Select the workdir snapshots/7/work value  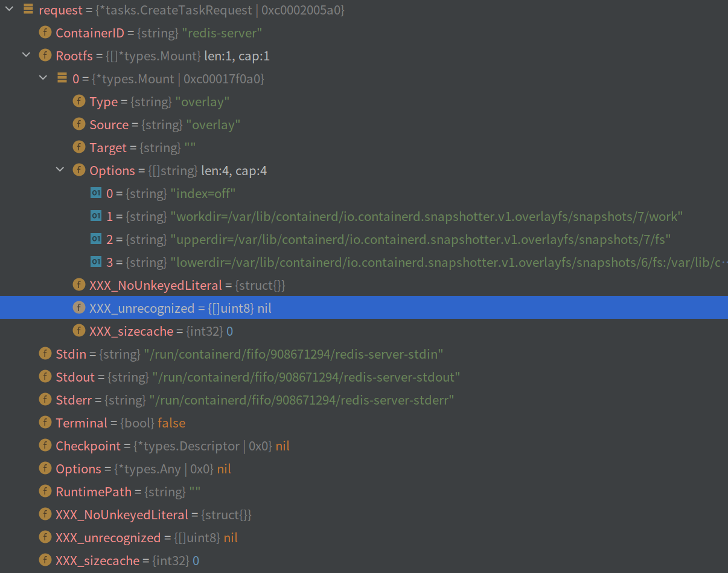[x=427, y=216]
